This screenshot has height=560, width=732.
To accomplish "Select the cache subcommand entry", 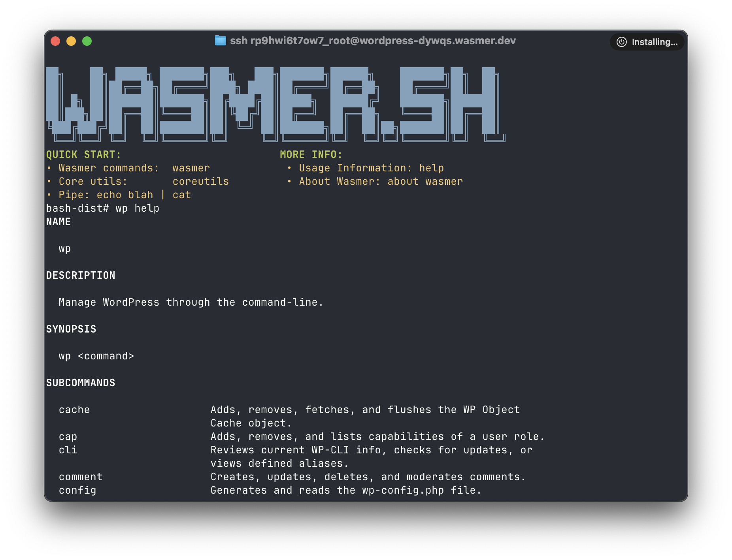I will coord(74,410).
